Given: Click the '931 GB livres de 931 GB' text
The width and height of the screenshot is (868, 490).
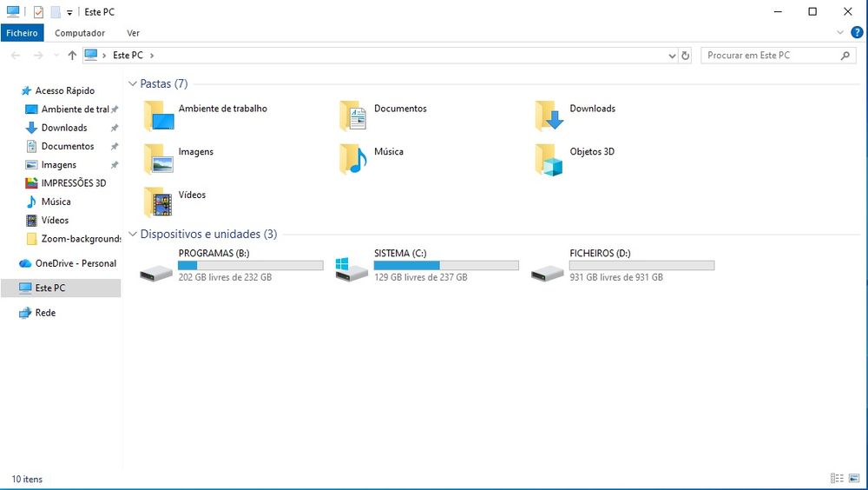Looking at the screenshot, I should pos(616,277).
